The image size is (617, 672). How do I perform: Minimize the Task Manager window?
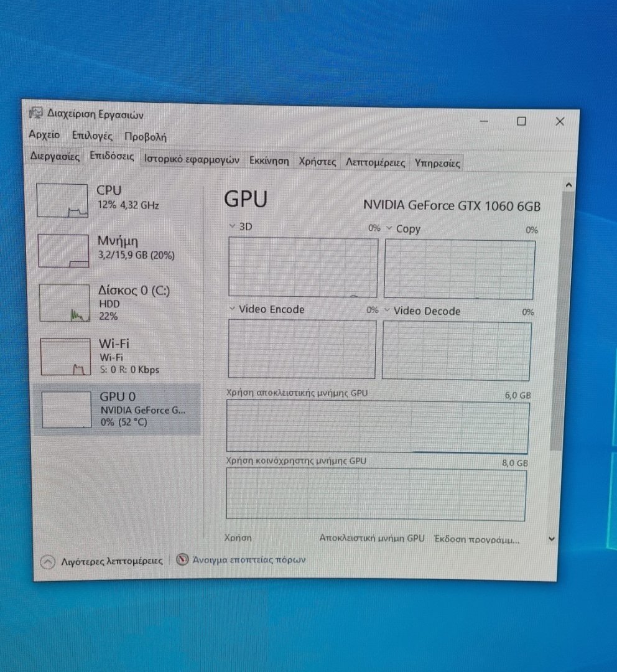coord(484,121)
